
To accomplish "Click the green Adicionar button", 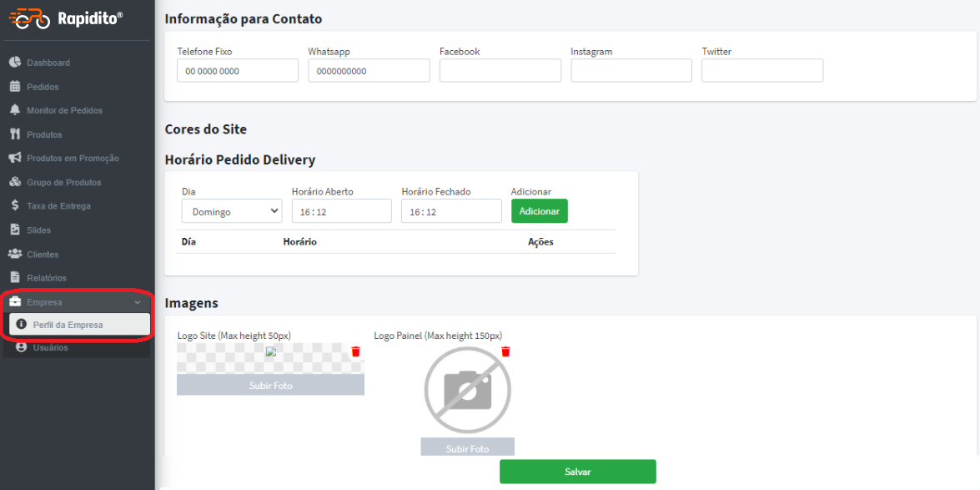I will click(x=540, y=211).
